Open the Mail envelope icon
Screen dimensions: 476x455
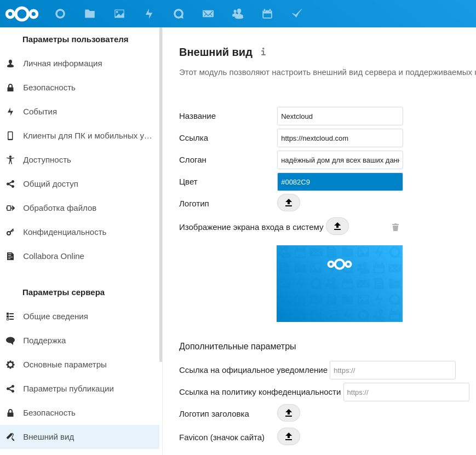point(208,14)
